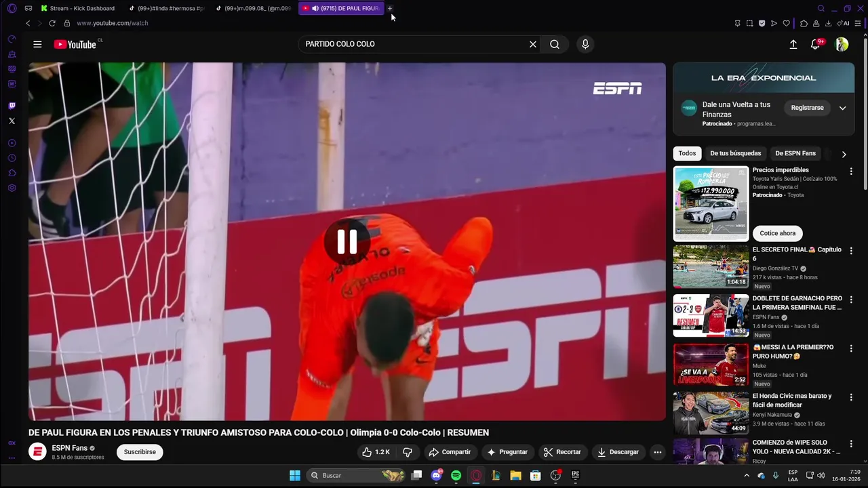Switch to #linda #hermosa TikTok tab
This screenshot has height=488, width=868.
point(166,8)
